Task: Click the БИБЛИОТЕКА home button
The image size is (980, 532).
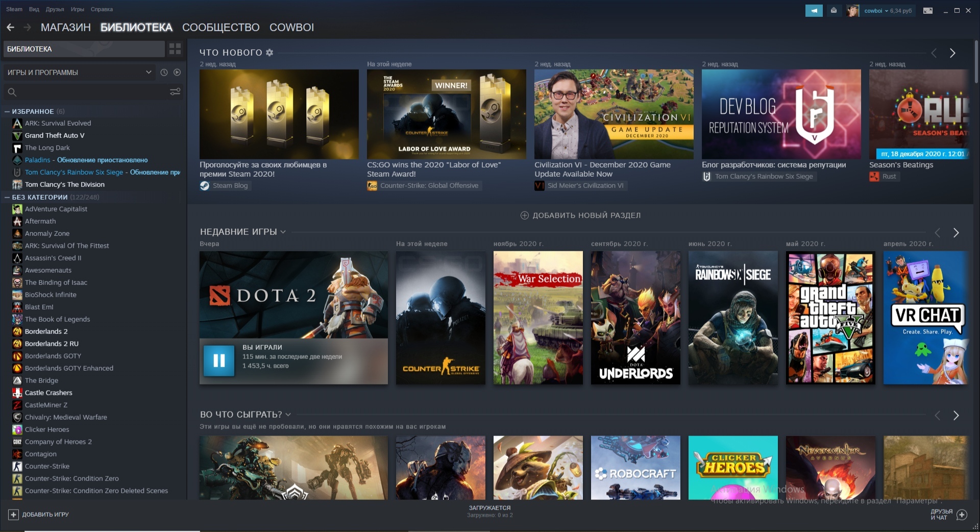Action: click(84, 49)
